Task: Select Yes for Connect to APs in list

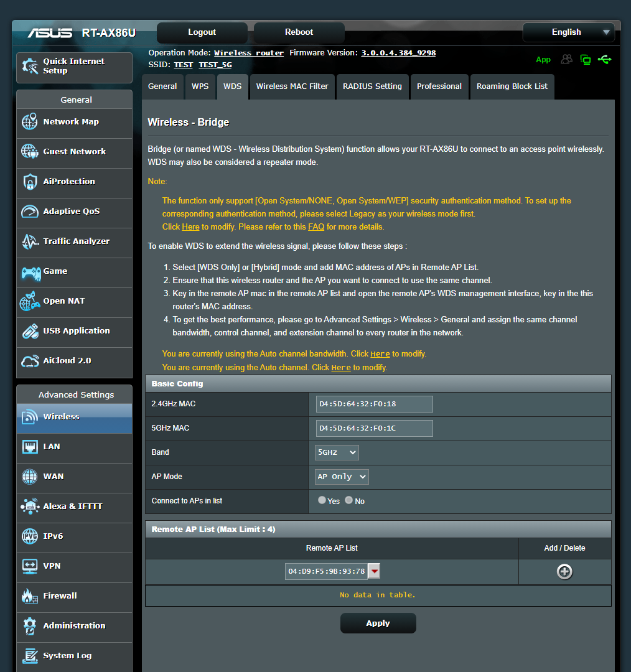Action: pyautogui.click(x=322, y=500)
